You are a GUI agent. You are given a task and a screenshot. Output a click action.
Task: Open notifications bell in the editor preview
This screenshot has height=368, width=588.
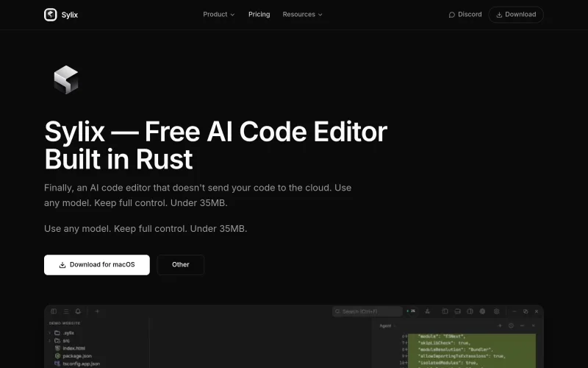click(x=78, y=311)
